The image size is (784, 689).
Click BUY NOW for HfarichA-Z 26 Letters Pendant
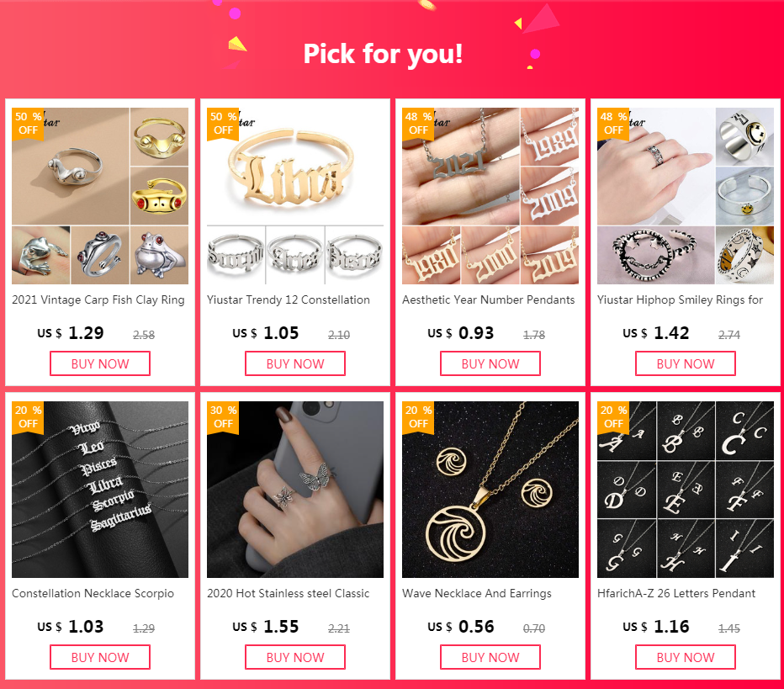pos(686,657)
